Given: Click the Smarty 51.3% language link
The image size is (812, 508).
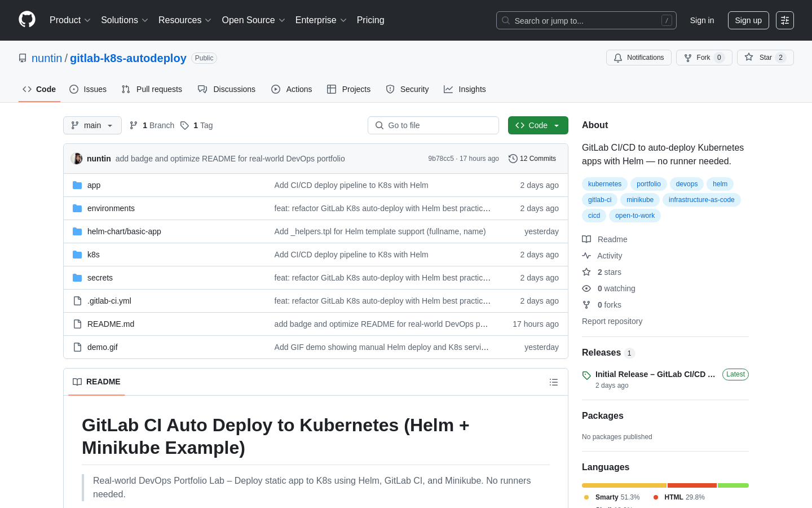Looking at the screenshot, I should 612,497.
